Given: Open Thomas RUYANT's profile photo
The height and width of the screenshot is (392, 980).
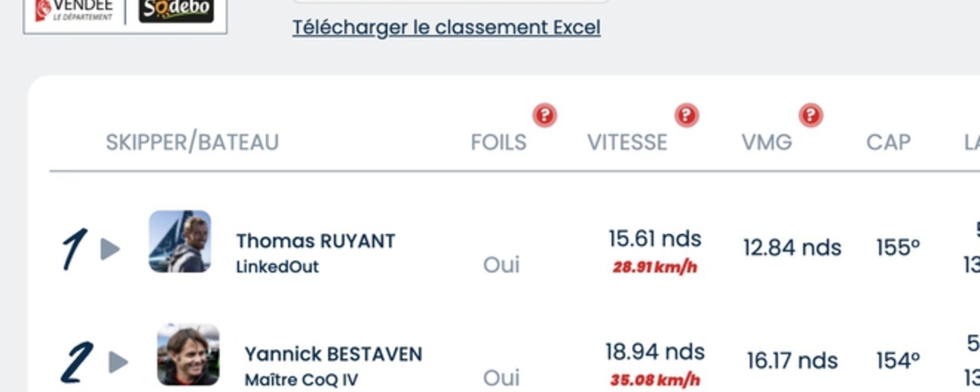Looking at the screenshot, I should [x=180, y=242].
